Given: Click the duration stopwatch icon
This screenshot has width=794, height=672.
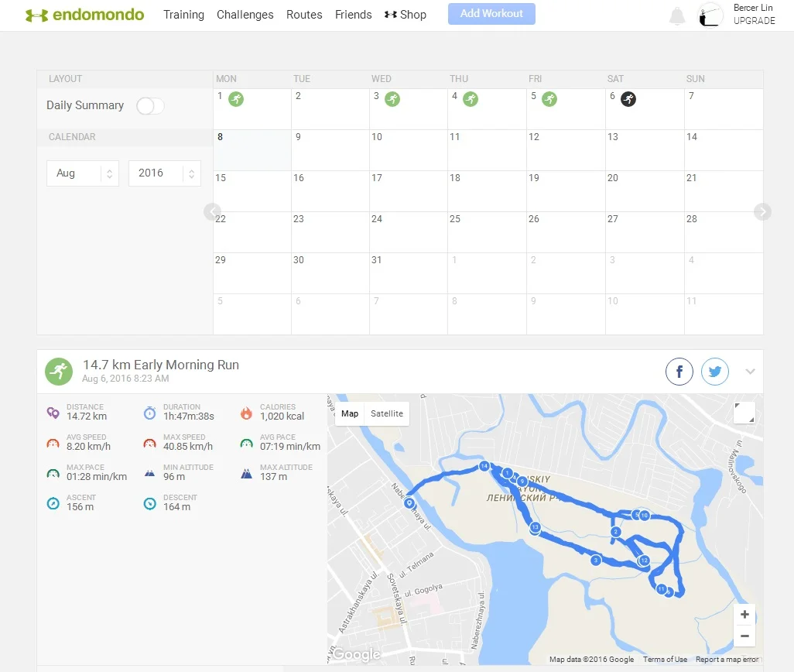Looking at the screenshot, I should (150, 413).
